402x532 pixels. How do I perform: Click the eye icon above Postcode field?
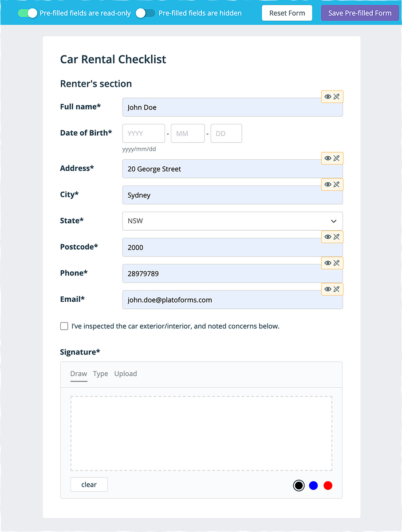pyautogui.click(x=328, y=237)
